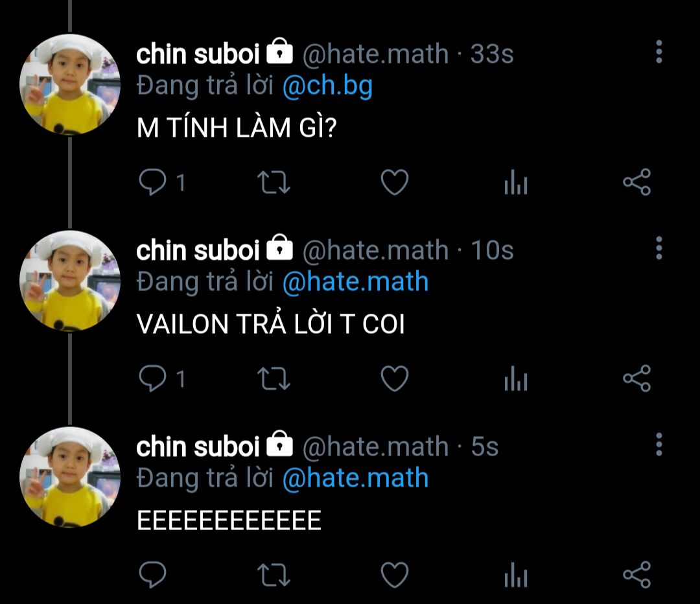
Task: Like the "EEEEEEEEEEEE" tweet
Action: coord(395,575)
